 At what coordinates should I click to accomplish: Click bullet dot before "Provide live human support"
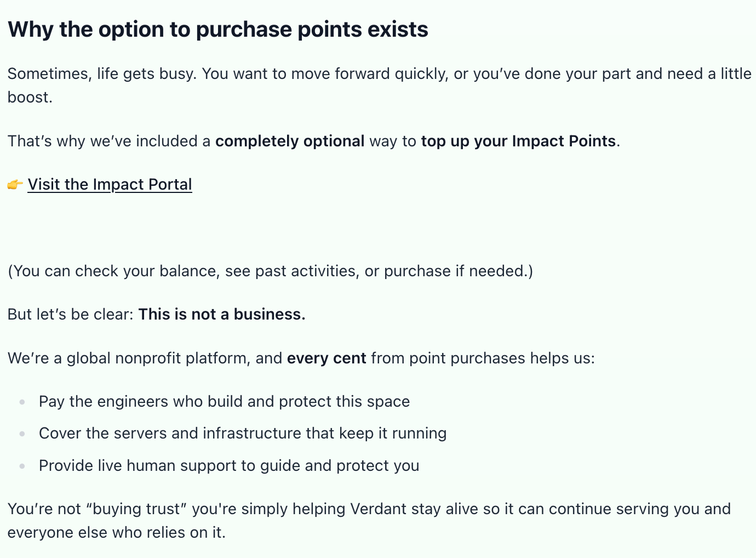(22, 466)
